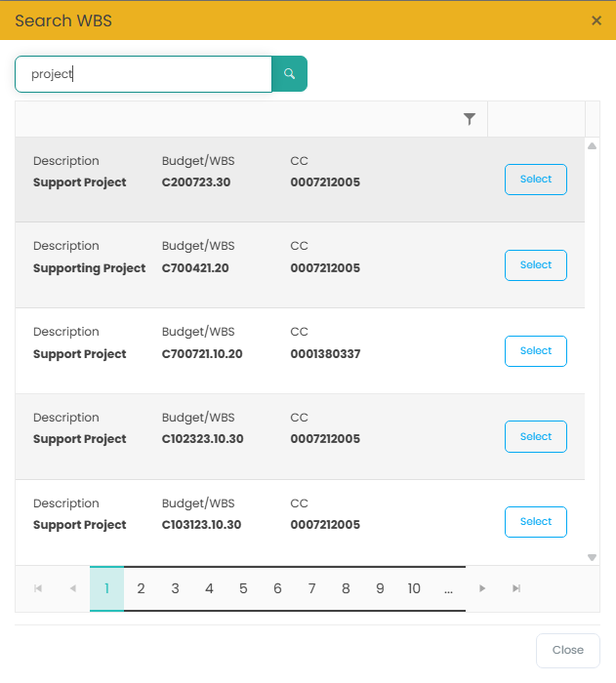Go to the next page arrow

click(482, 588)
